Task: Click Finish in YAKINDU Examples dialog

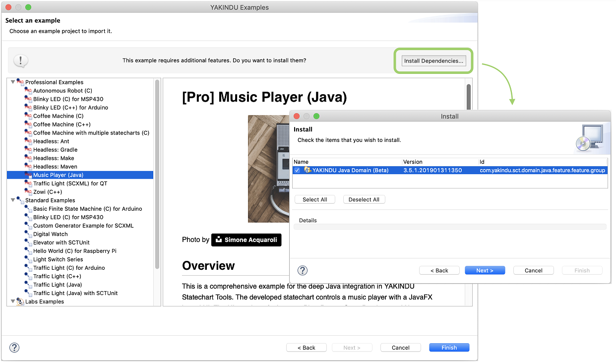Action: pos(449,348)
